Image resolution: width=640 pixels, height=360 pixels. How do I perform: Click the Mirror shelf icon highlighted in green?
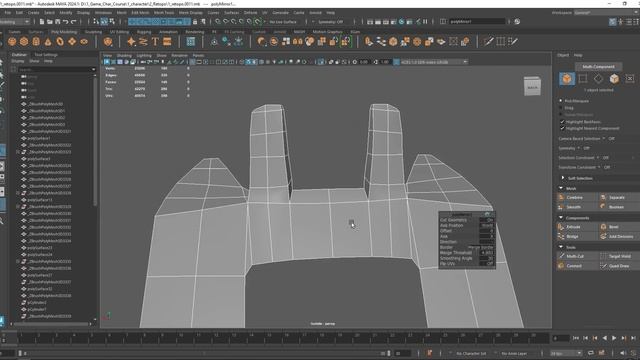point(346,41)
